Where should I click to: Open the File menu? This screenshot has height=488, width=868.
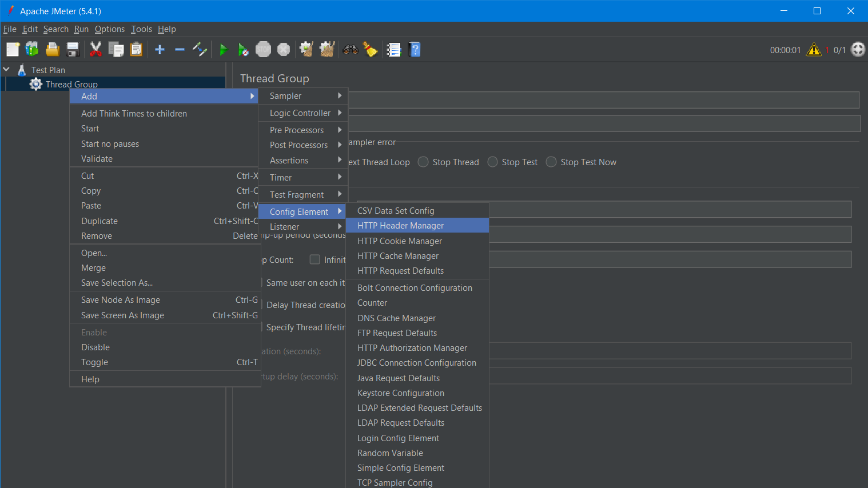[x=10, y=29]
